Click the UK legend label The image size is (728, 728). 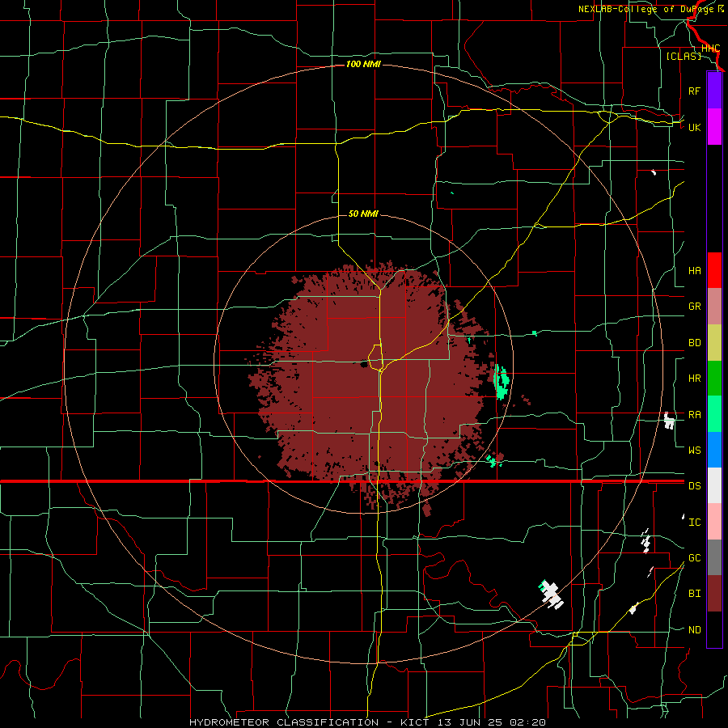pyautogui.click(x=694, y=127)
